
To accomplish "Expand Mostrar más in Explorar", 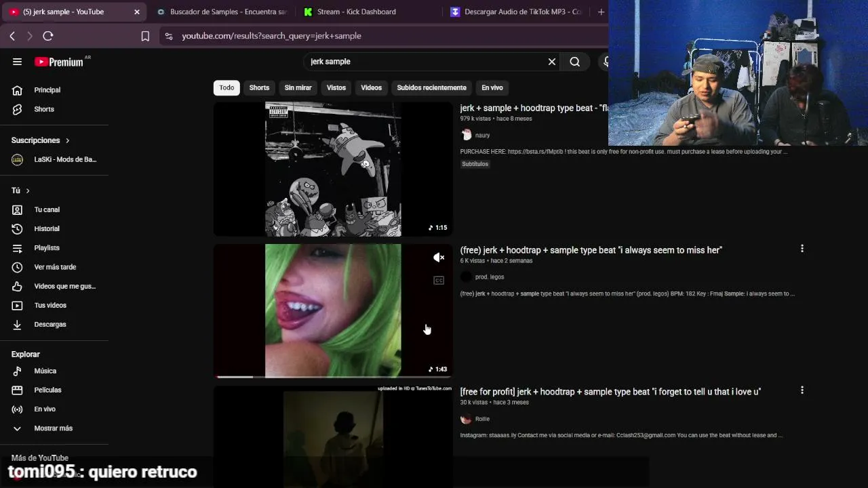I will (54, 428).
